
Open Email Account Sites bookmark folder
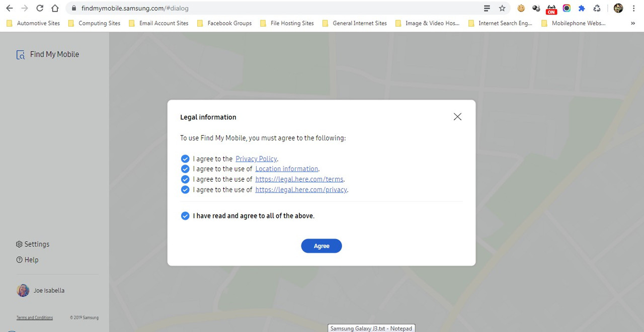point(159,23)
